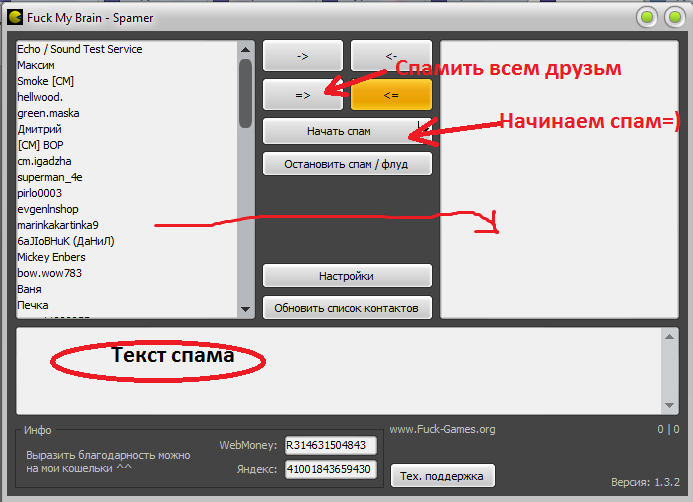This screenshot has height=502, width=693.
Task: Select contact 'marinkakartinka9' in the list
Action: pos(58,225)
